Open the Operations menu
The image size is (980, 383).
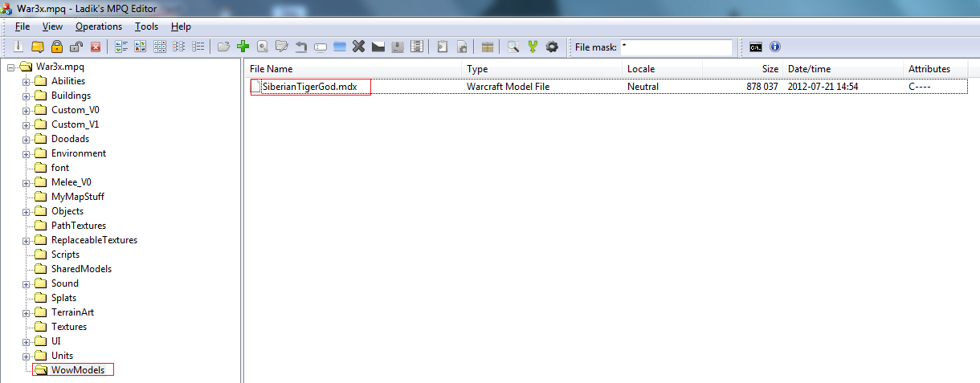99,26
